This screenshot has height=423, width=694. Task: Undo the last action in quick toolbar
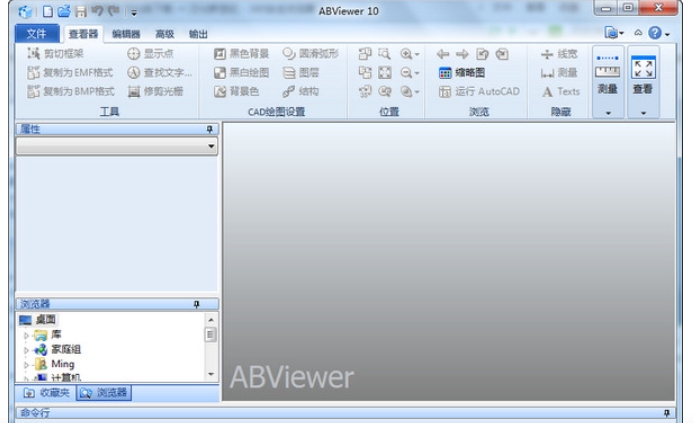tap(97, 11)
